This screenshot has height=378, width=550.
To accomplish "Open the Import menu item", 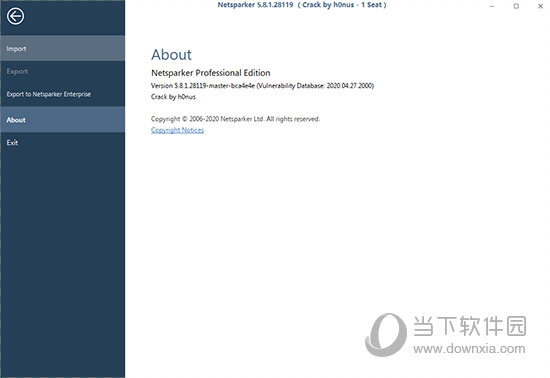I will [62, 48].
